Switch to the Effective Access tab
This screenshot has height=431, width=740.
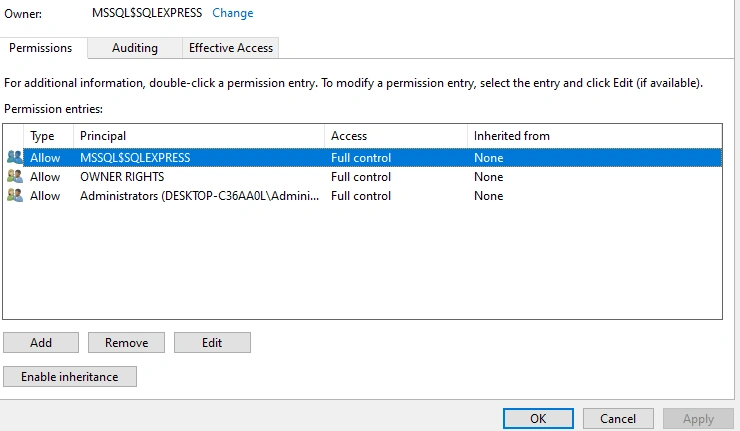pos(231,48)
